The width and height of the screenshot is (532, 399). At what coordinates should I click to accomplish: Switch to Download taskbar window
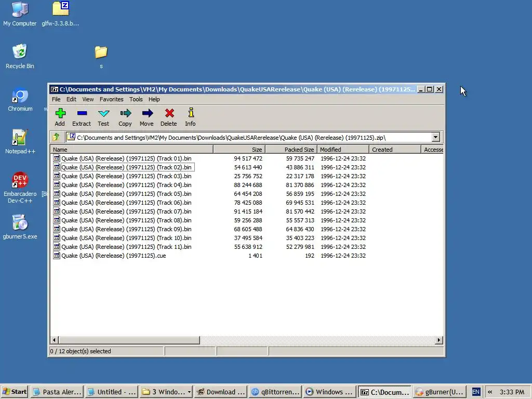pos(220,392)
